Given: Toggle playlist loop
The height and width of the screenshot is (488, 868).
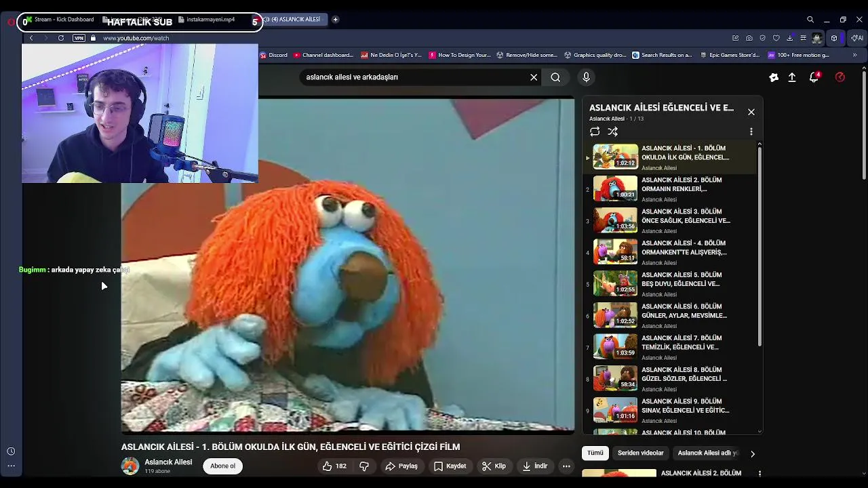Looking at the screenshot, I should coord(595,131).
